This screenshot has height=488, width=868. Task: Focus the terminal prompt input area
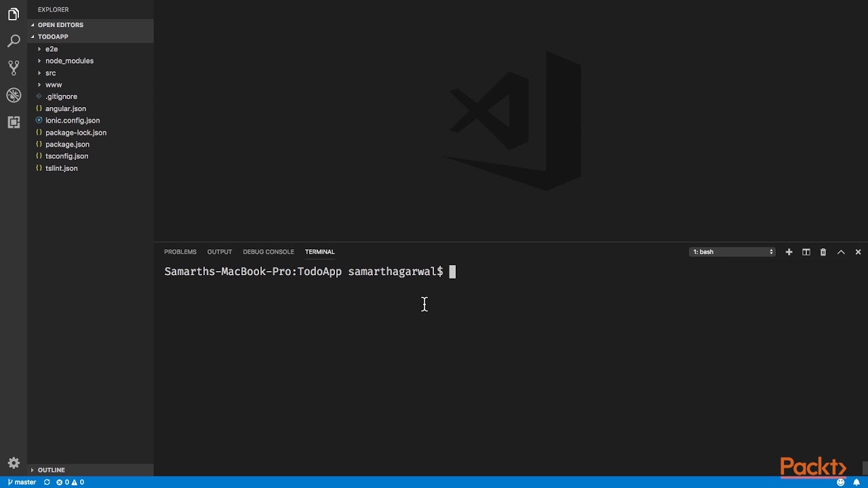point(452,272)
